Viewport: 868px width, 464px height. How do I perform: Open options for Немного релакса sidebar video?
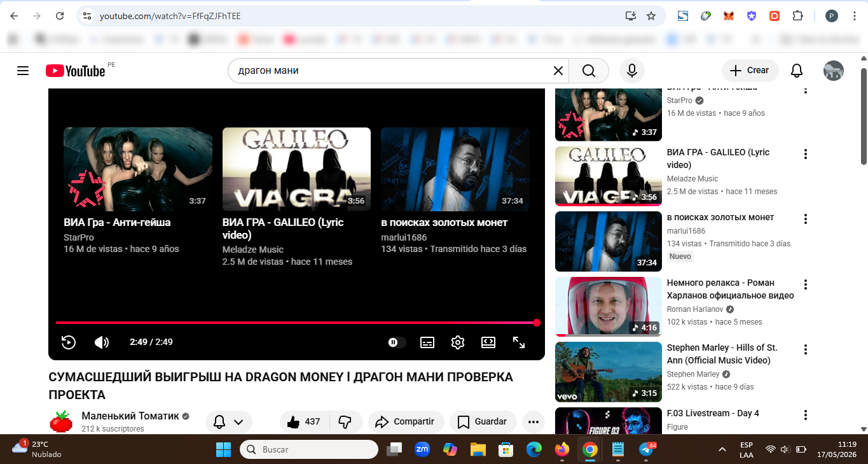806,285
